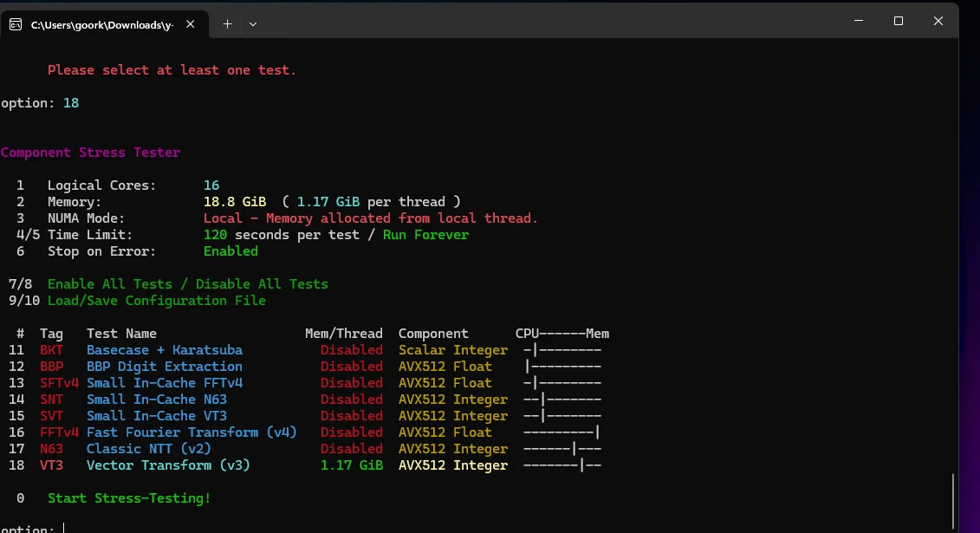Screen dimensions: 980x533
Task: Click the terminal icon in the tab
Action: point(16,24)
